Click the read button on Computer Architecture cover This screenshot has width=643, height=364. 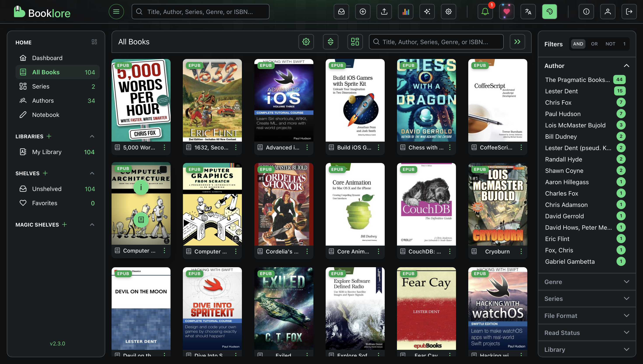point(141,220)
